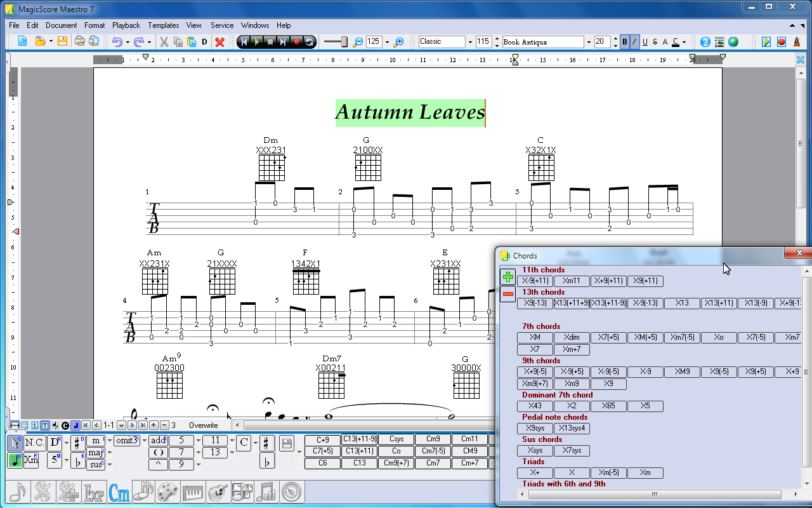Increase the font size with the up stepper

[615, 39]
